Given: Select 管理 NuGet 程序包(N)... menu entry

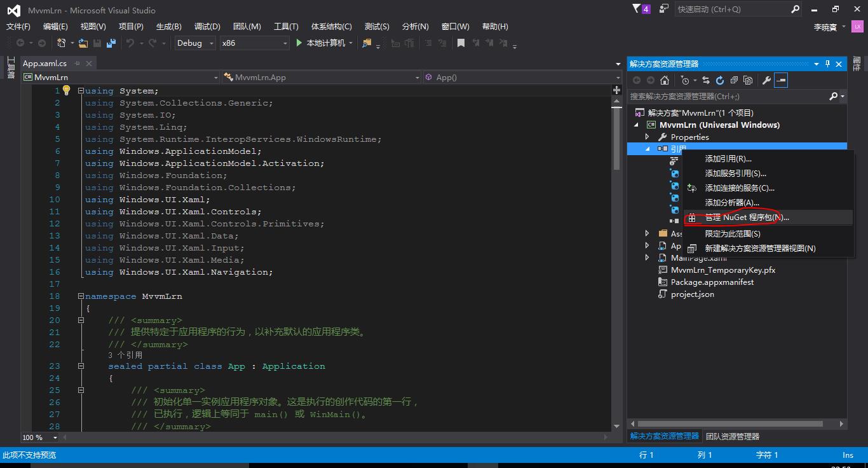Looking at the screenshot, I should [x=768, y=217].
